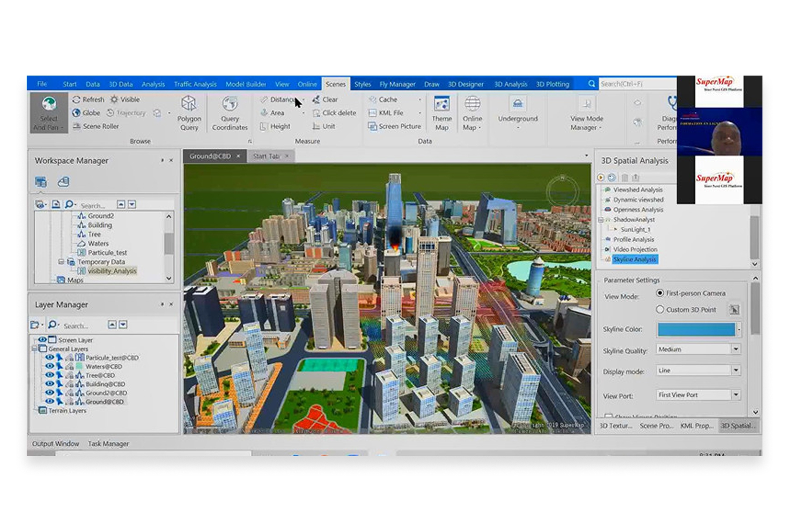Screen dimensions: 790x532
Task: Hide the Building@CBD layer eye icon
Action: [x=49, y=384]
